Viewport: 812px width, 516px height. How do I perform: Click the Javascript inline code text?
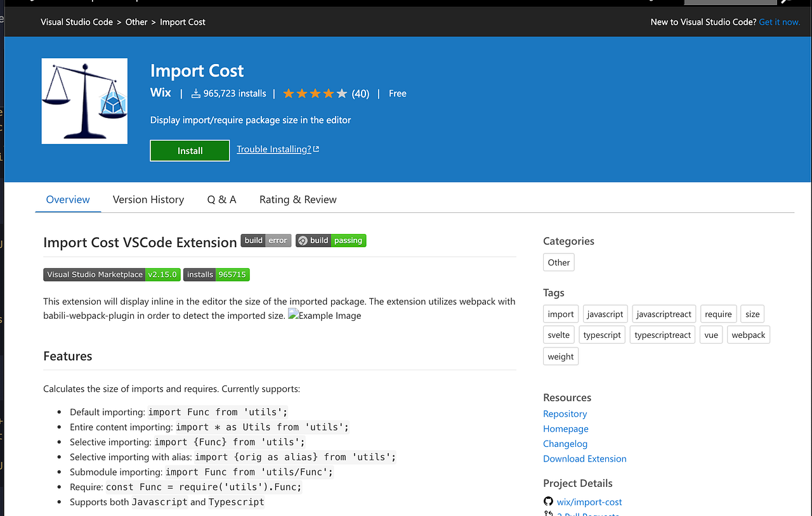160,502
